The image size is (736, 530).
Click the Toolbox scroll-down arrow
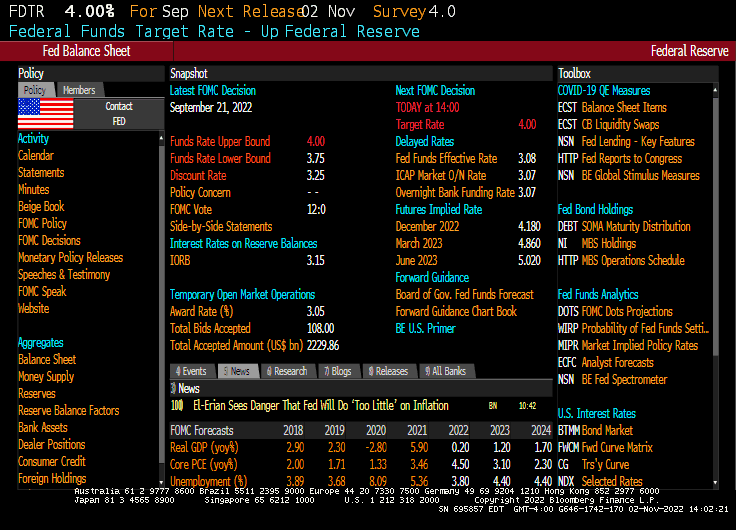[x=715, y=482]
